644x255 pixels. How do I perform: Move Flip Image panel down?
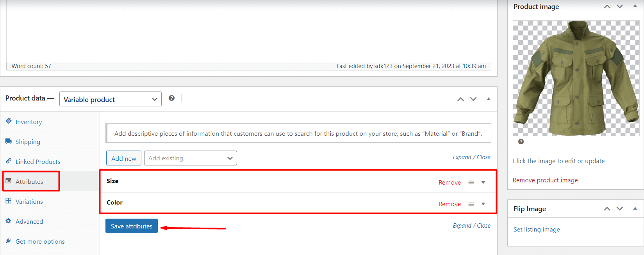point(620,209)
